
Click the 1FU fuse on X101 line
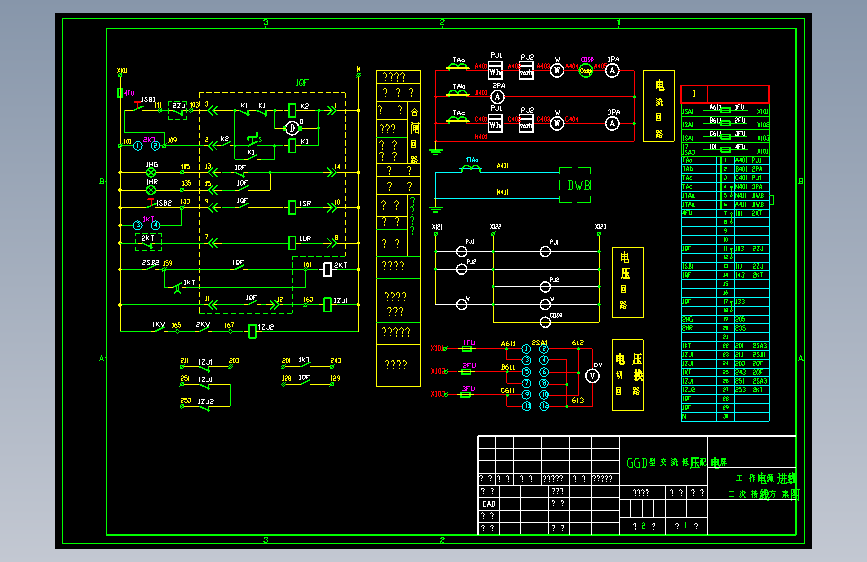467,348
